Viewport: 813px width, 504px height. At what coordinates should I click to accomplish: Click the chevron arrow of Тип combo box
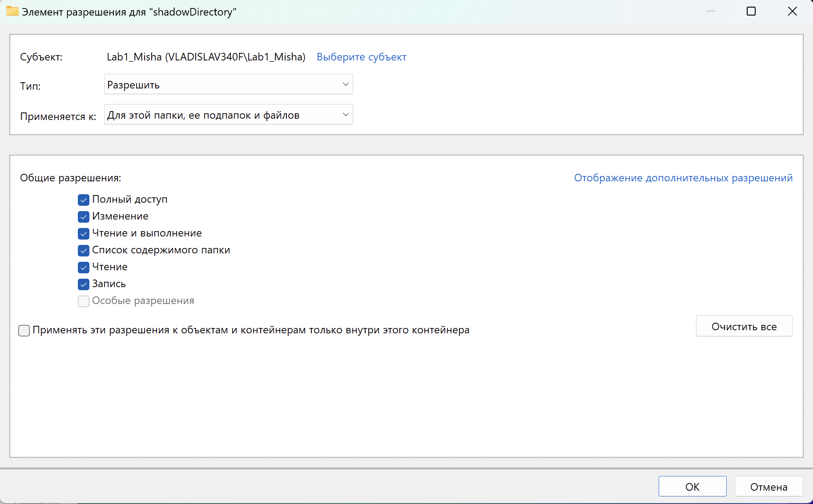coord(345,84)
